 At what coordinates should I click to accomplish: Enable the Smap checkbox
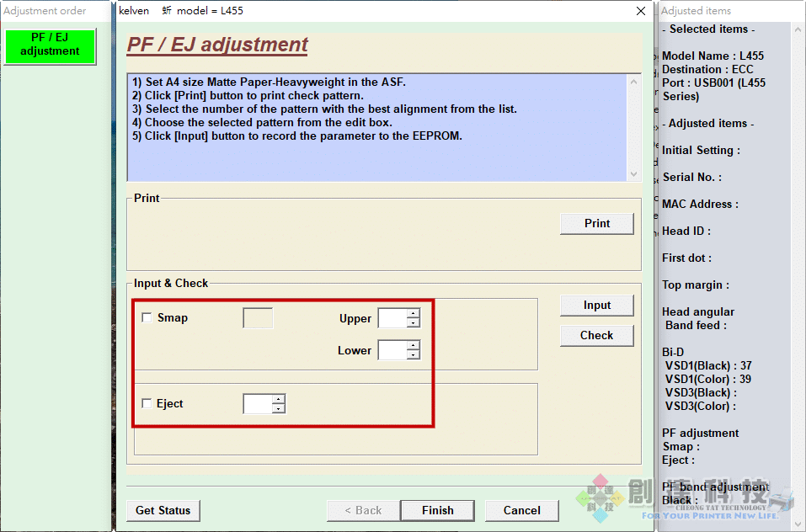(x=147, y=318)
